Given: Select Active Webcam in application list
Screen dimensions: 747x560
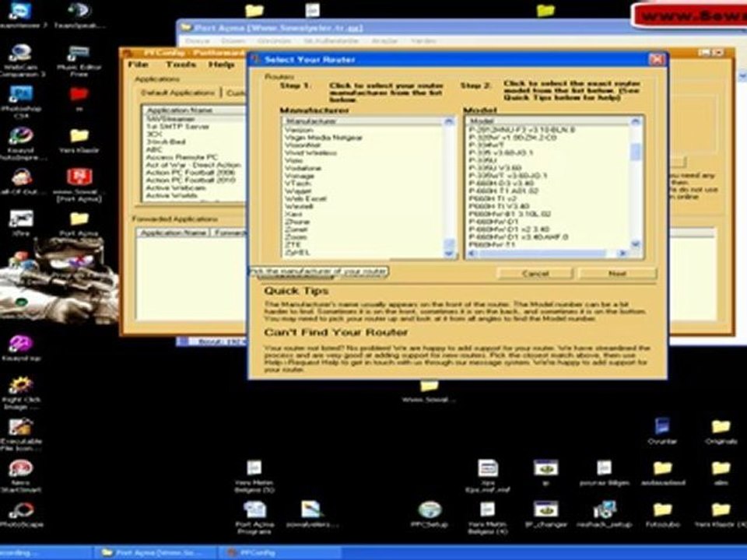Looking at the screenshot, I should click(x=176, y=187).
